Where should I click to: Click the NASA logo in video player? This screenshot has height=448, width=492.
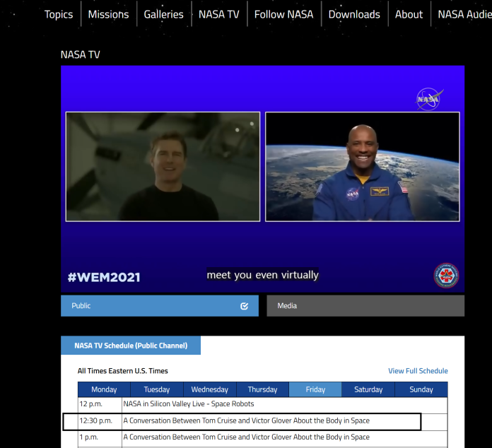click(x=429, y=99)
